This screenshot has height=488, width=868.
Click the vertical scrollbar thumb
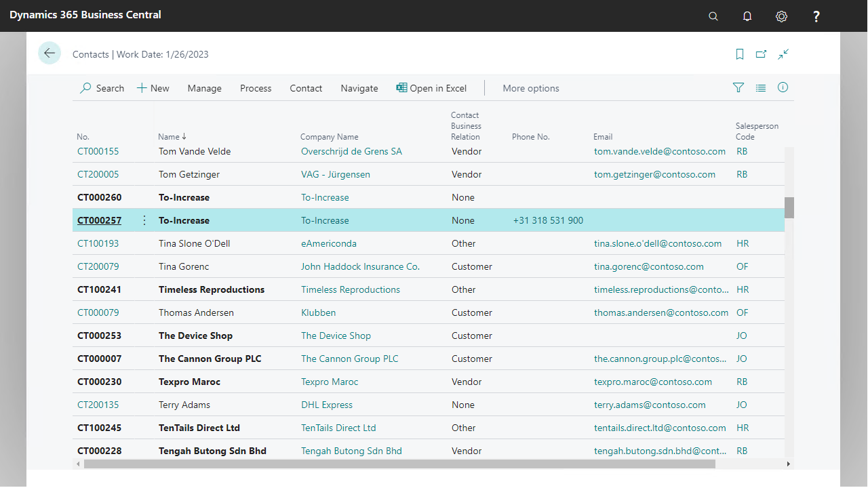789,207
